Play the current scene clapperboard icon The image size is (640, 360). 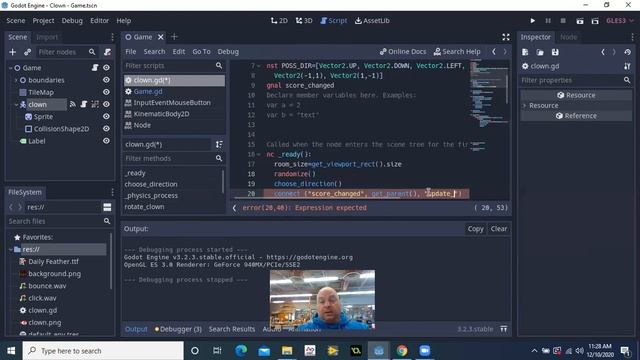pyautogui.click(x=580, y=21)
